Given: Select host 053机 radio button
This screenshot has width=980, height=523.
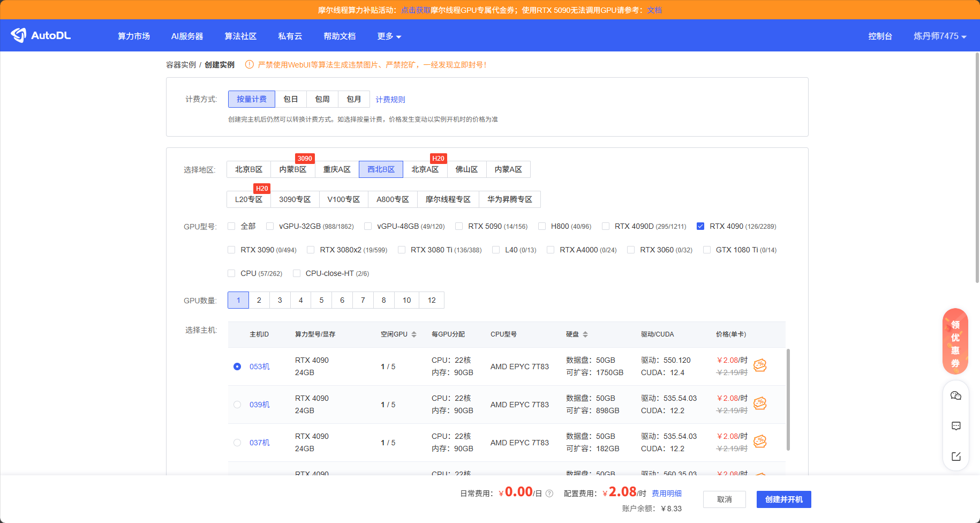Looking at the screenshot, I should pos(237,367).
